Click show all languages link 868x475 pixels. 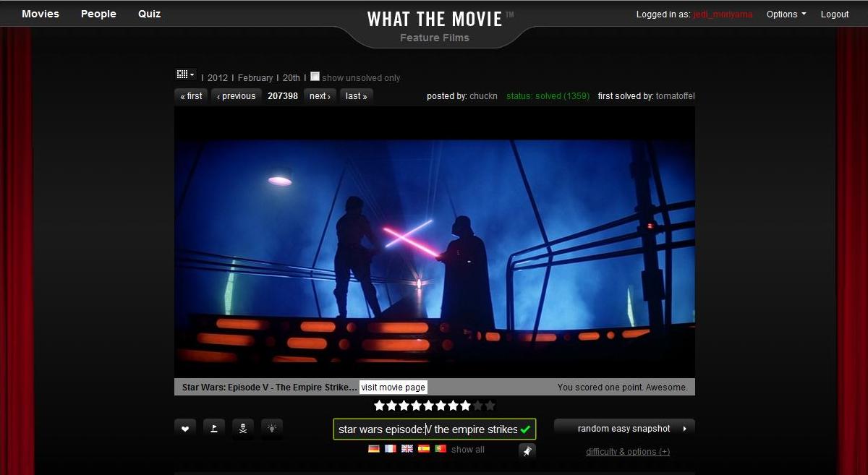468,450
